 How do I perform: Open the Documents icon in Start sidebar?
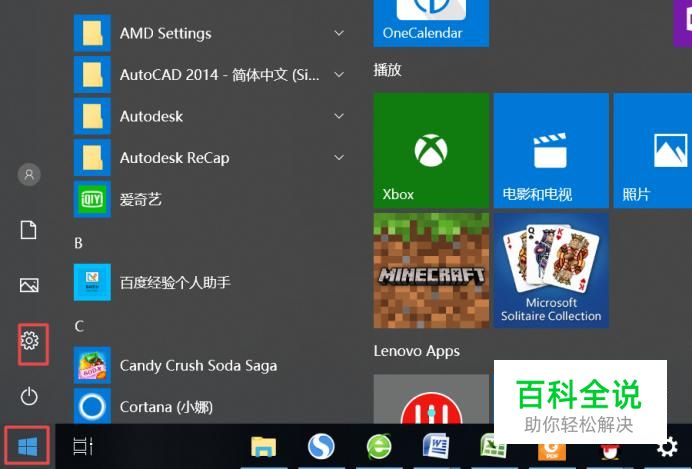(29, 230)
